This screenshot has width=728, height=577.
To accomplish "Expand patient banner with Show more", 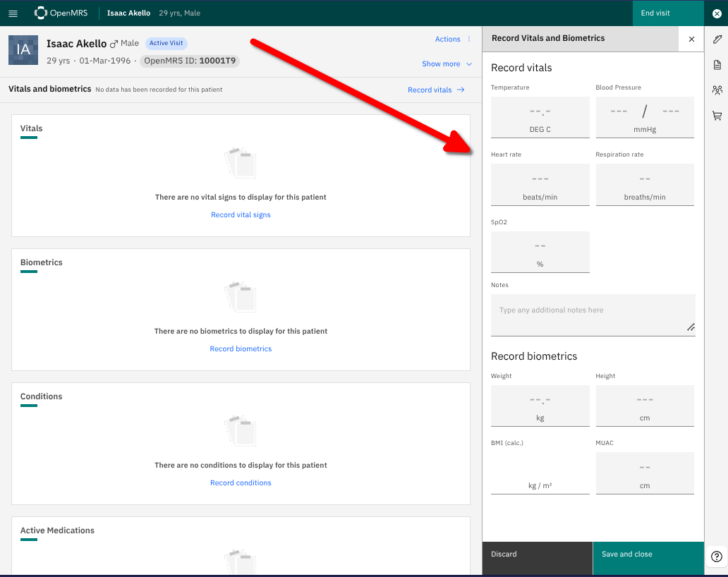I will coord(447,64).
